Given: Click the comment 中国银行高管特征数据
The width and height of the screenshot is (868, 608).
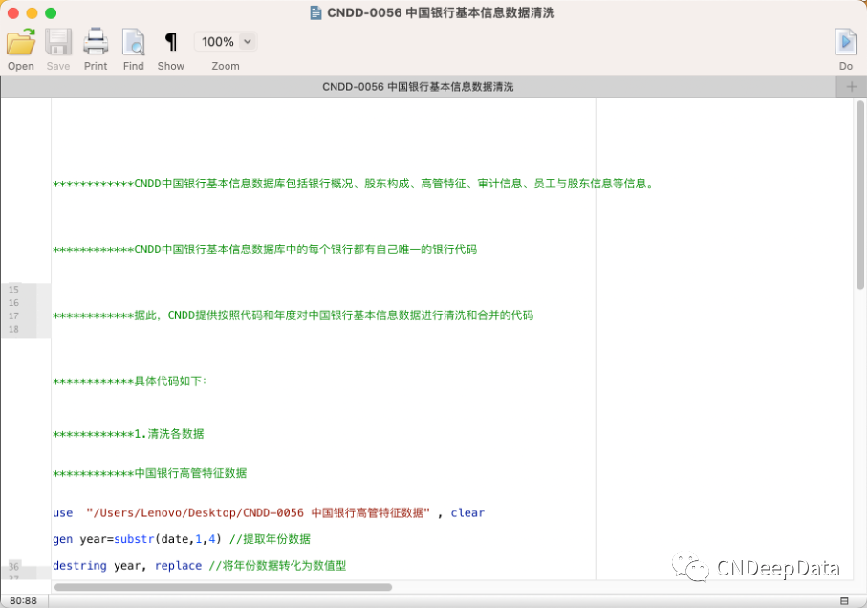Looking at the screenshot, I should pos(149,473).
